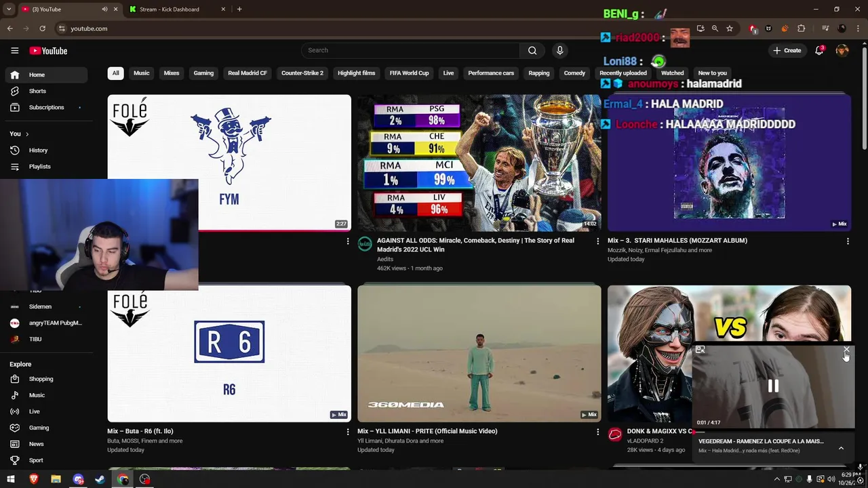868x488 pixels.
Task: Close the miniplayer
Action: pyautogui.click(x=846, y=350)
